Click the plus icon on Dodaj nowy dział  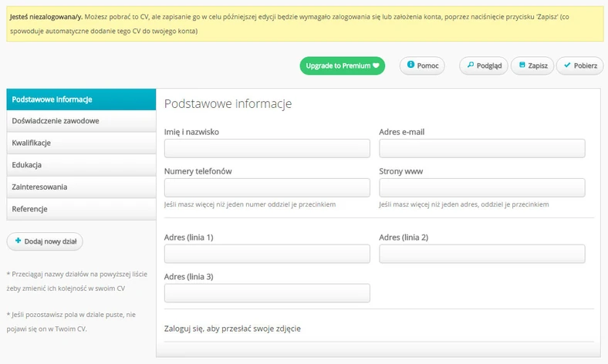[18, 241]
